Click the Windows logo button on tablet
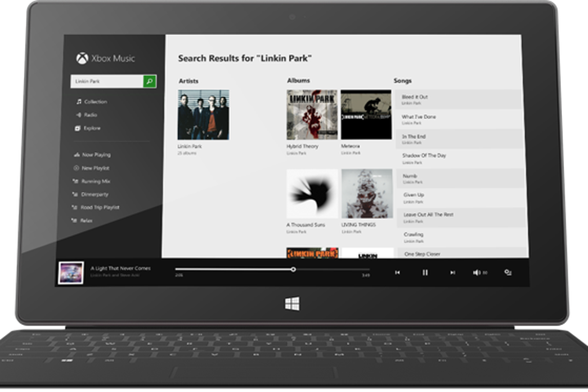The image size is (588, 392). pyautogui.click(x=292, y=303)
